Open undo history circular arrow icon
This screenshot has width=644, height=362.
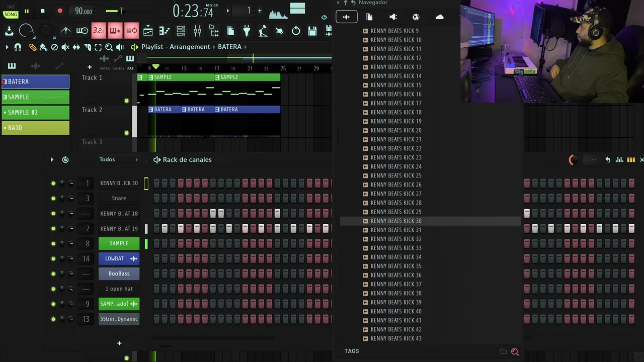(x=296, y=31)
